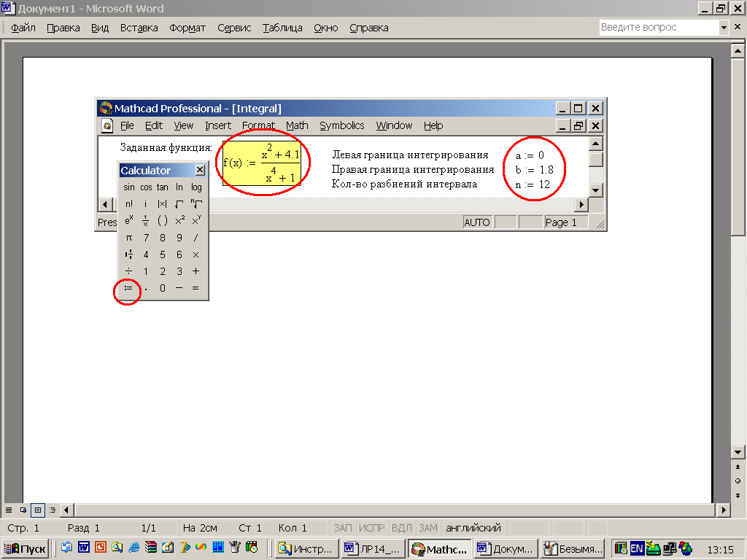Click the tan function calculator button

(x=163, y=187)
